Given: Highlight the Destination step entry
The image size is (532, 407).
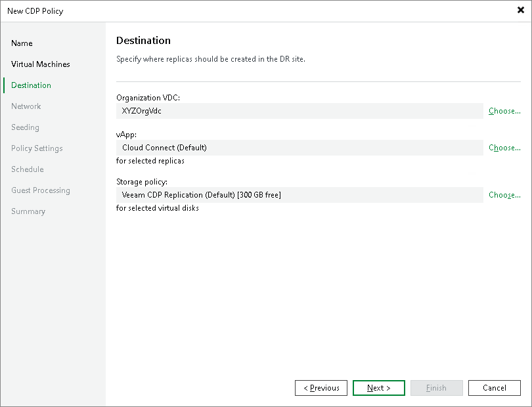Looking at the screenshot, I should point(31,85).
